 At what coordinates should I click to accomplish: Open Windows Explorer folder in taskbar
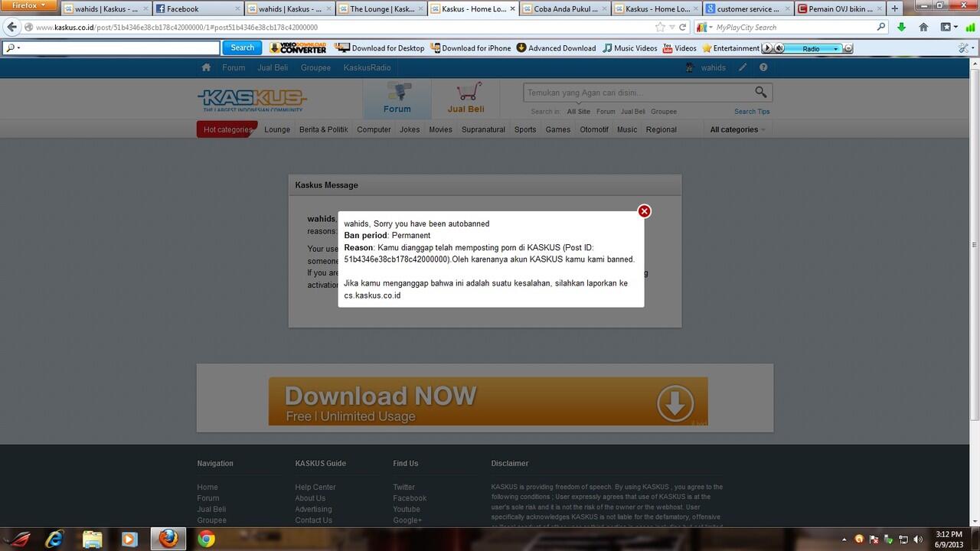click(93, 539)
